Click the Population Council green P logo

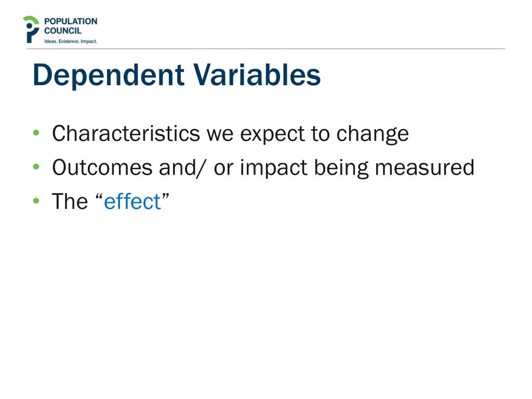31,29
